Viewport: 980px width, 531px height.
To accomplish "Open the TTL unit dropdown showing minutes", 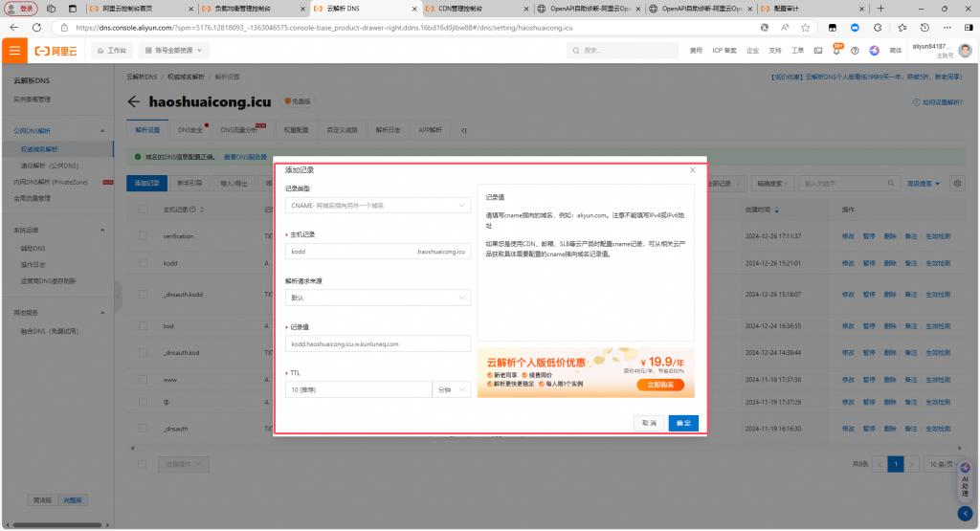I will (x=452, y=389).
